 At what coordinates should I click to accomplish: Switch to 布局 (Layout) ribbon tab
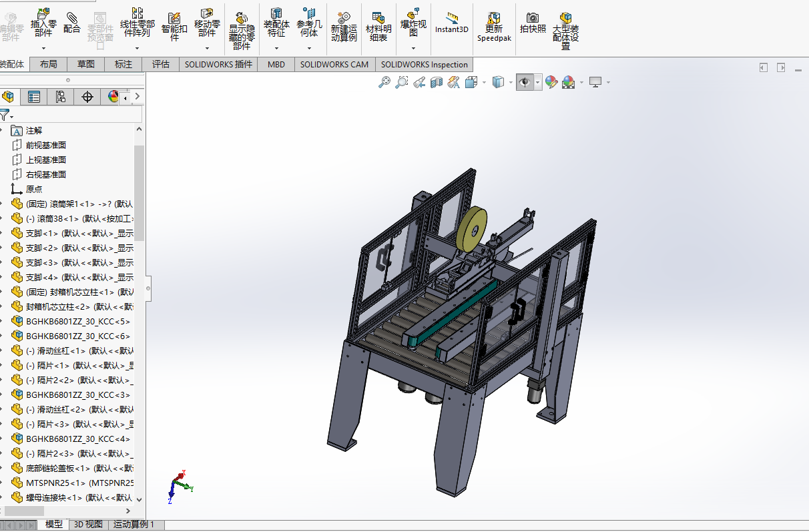(48, 64)
